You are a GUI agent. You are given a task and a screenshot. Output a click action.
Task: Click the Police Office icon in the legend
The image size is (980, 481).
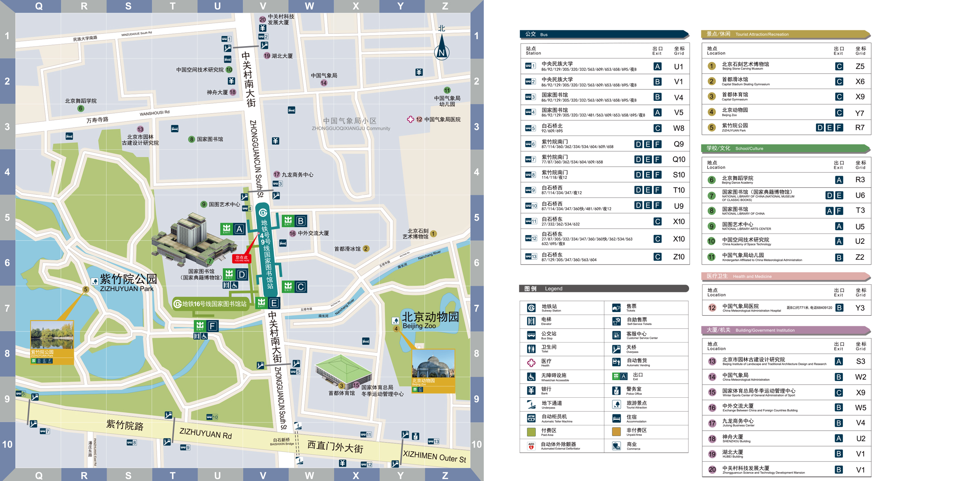coord(616,391)
